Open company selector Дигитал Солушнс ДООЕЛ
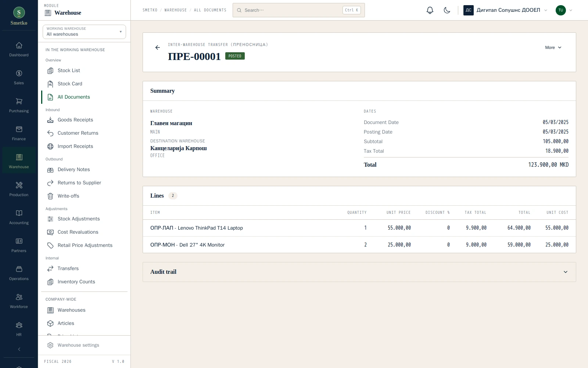The image size is (588, 368). pyautogui.click(x=505, y=10)
